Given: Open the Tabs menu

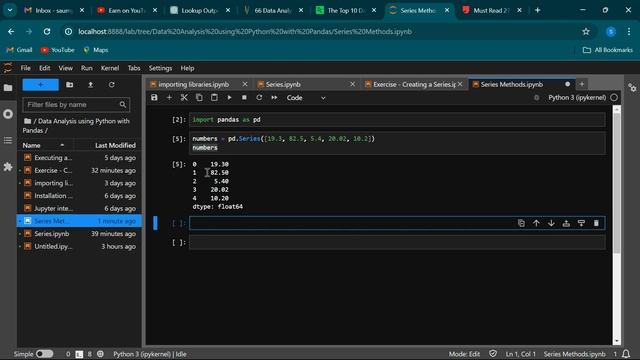Looking at the screenshot, I should (134, 68).
